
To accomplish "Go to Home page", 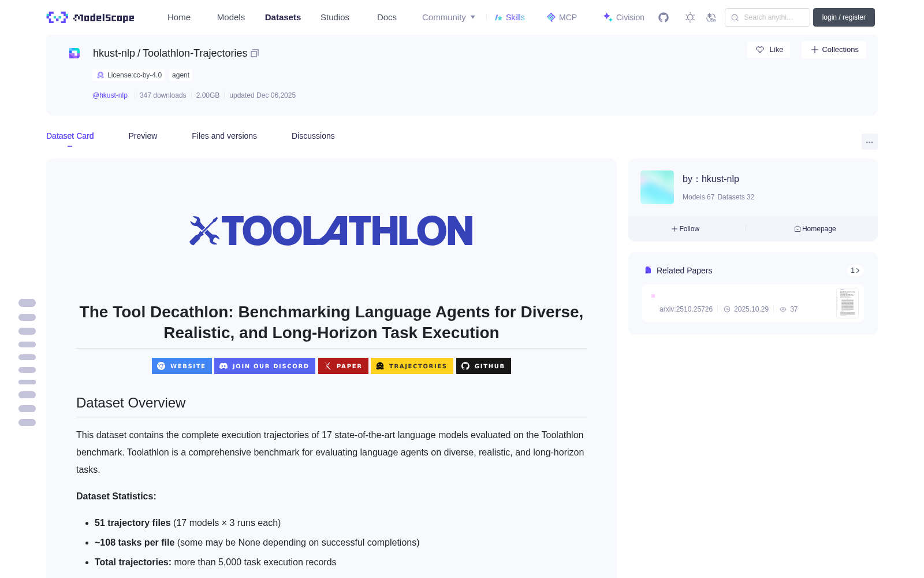I will click(179, 17).
